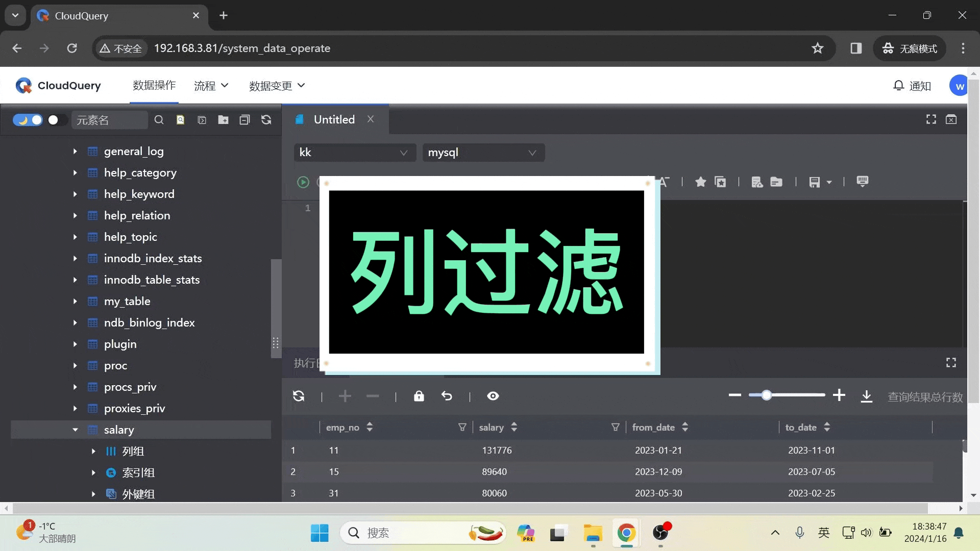Click the favorite star icon in the editor toolbar
The width and height of the screenshot is (980, 551).
[700, 182]
